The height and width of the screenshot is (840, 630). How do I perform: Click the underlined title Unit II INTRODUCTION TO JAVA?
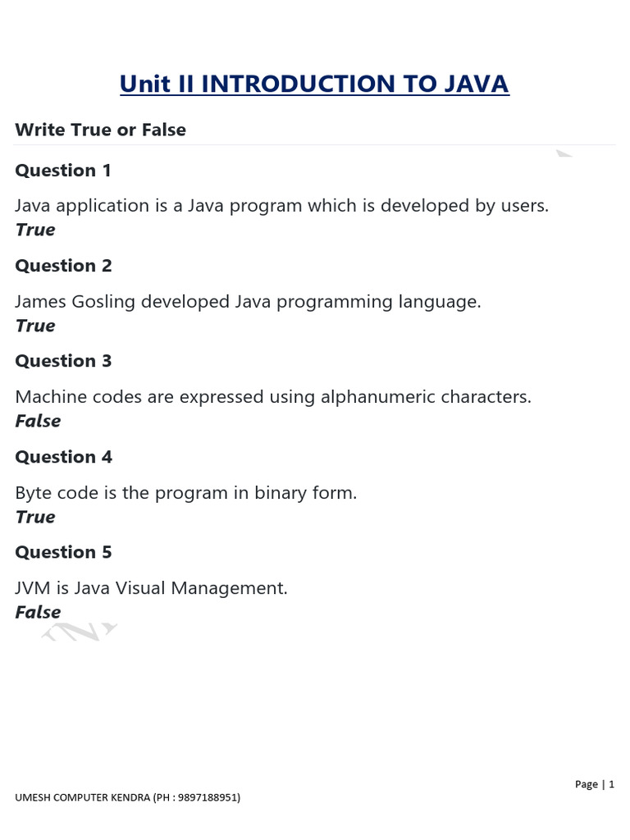[314, 84]
